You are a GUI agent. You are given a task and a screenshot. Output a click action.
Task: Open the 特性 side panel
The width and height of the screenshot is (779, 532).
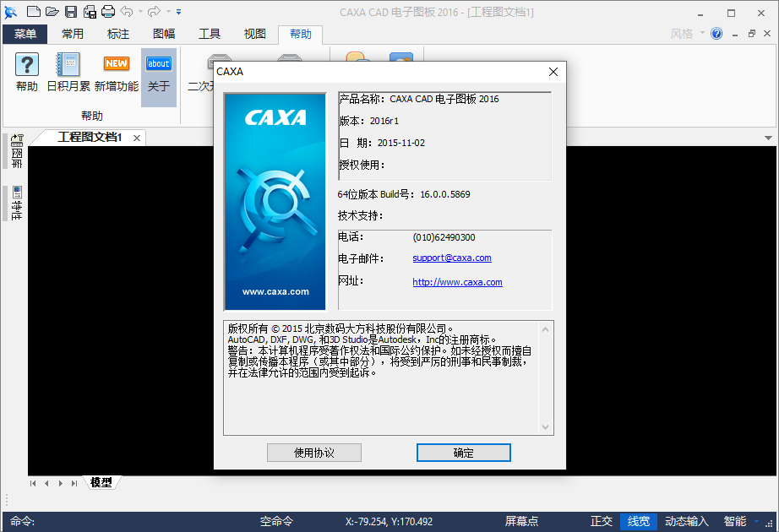point(16,203)
